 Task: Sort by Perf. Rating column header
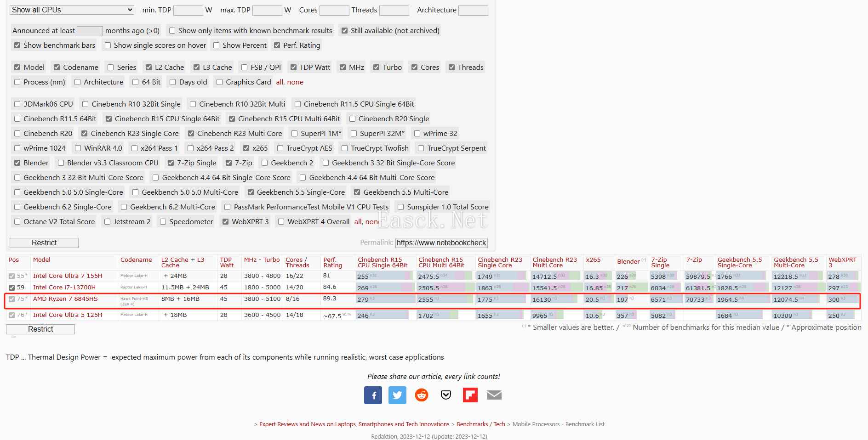[x=333, y=262]
